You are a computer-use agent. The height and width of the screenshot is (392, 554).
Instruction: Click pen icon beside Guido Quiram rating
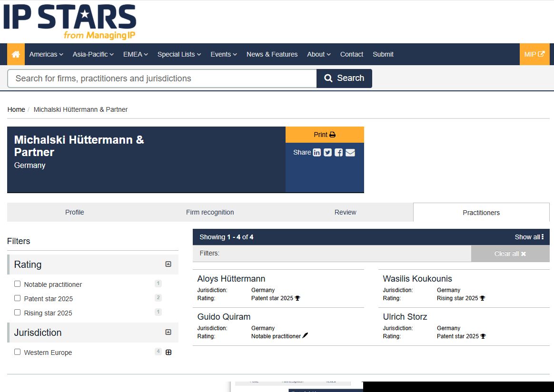tap(305, 335)
